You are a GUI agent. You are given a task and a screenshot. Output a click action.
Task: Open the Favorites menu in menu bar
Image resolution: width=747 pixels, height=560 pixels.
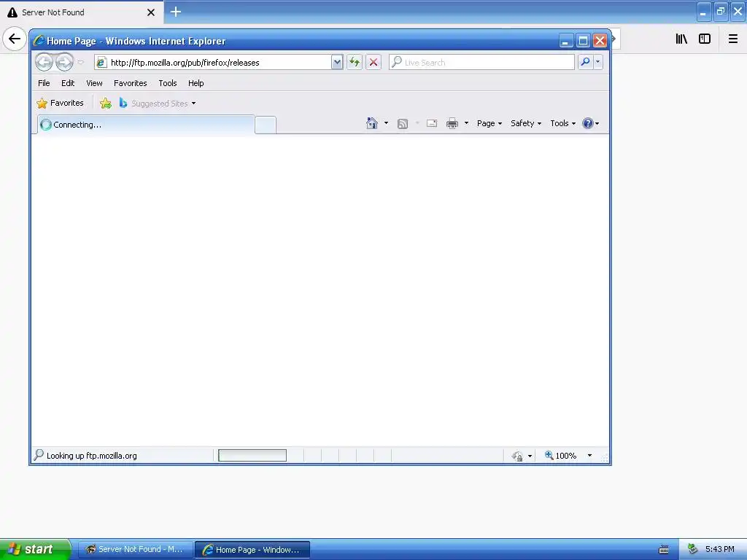[130, 83]
